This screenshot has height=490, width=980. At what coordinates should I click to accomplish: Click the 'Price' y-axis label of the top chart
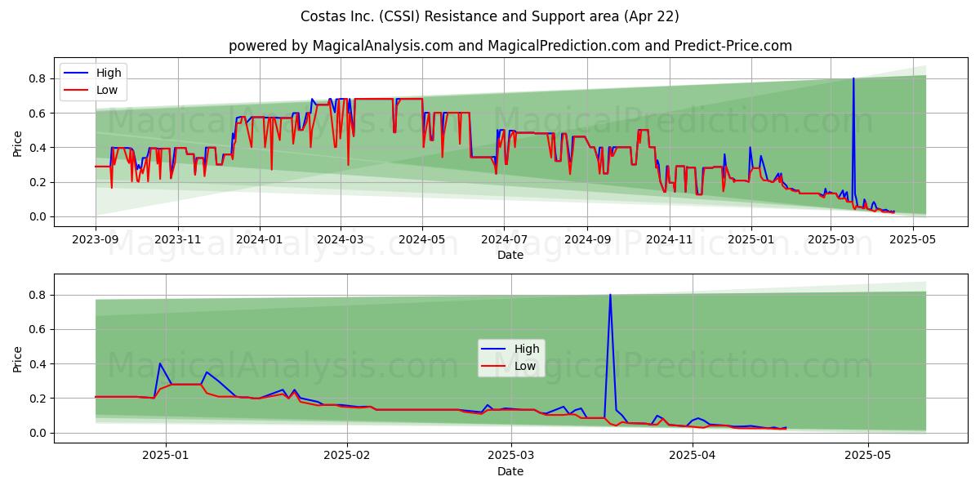click(x=18, y=141)
